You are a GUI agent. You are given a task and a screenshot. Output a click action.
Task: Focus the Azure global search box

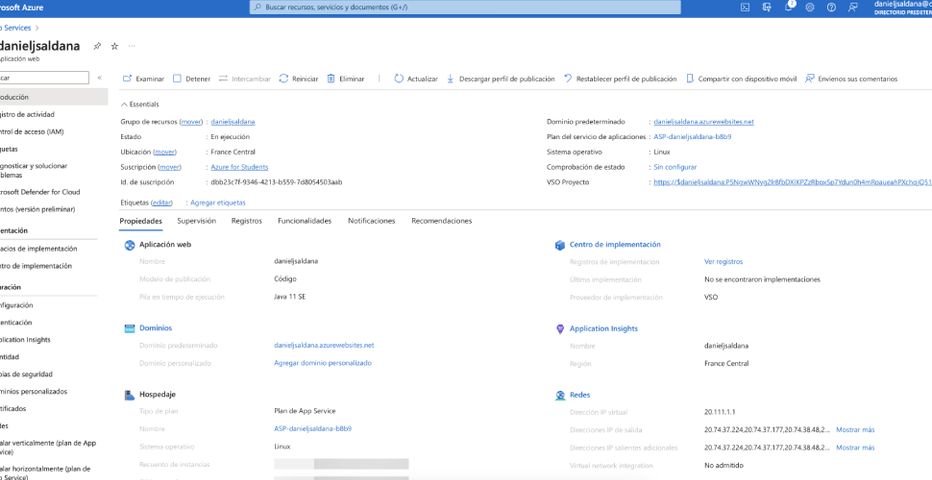465,8
